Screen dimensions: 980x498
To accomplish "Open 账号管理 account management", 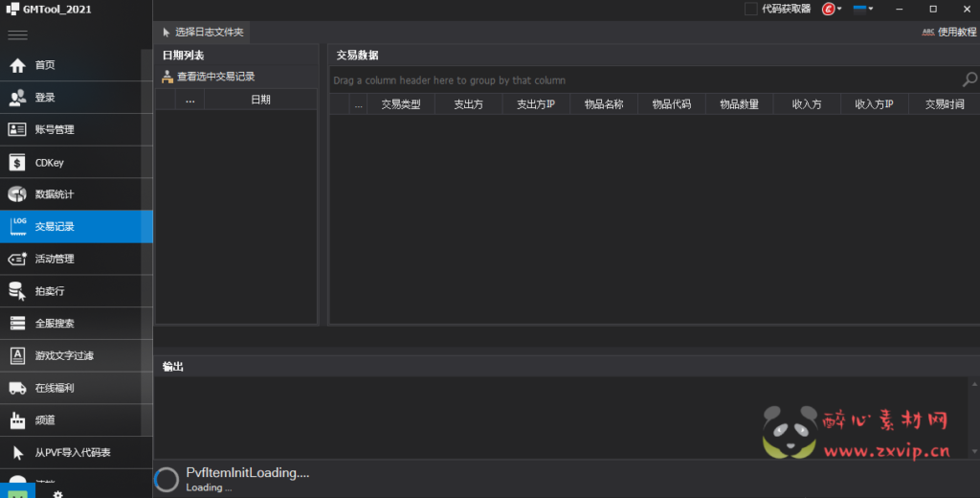I will (77, 129).
